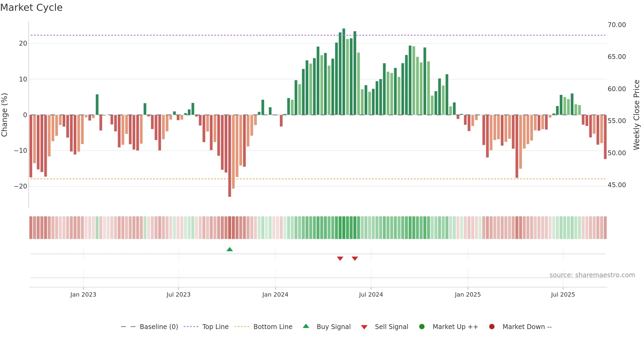
Task: Click the Jan 2025 axis label
Action: point(468,294)
